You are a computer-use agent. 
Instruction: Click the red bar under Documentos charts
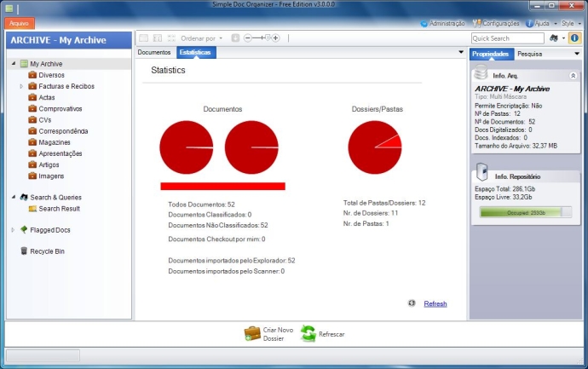pyautogui.click(x=222, y=186)
